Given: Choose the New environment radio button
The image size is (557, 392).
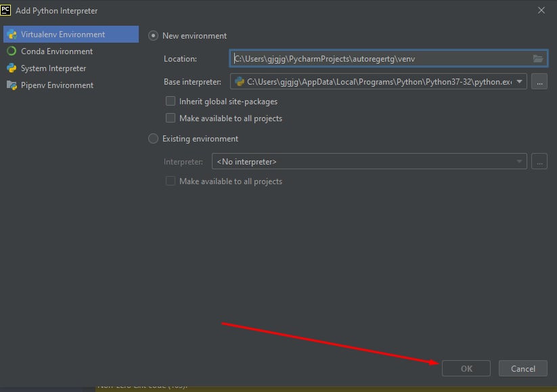Looking at the screenshot, I should coord(153,35).
